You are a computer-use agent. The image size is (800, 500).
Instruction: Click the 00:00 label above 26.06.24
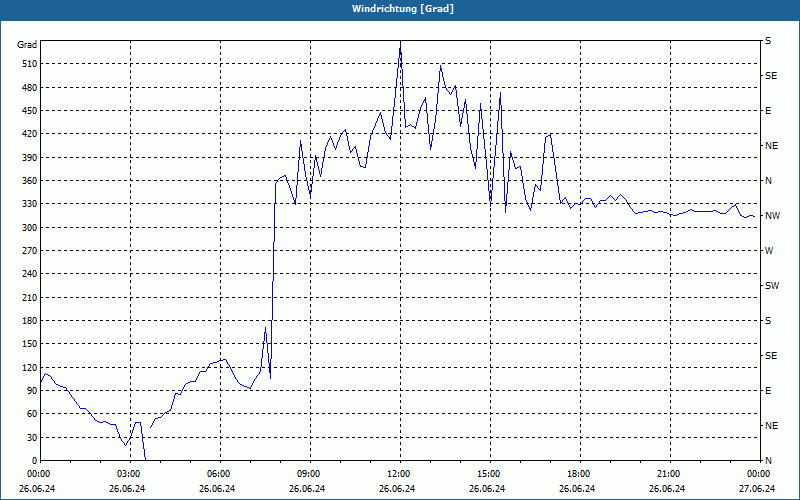[x=38, y=474]
